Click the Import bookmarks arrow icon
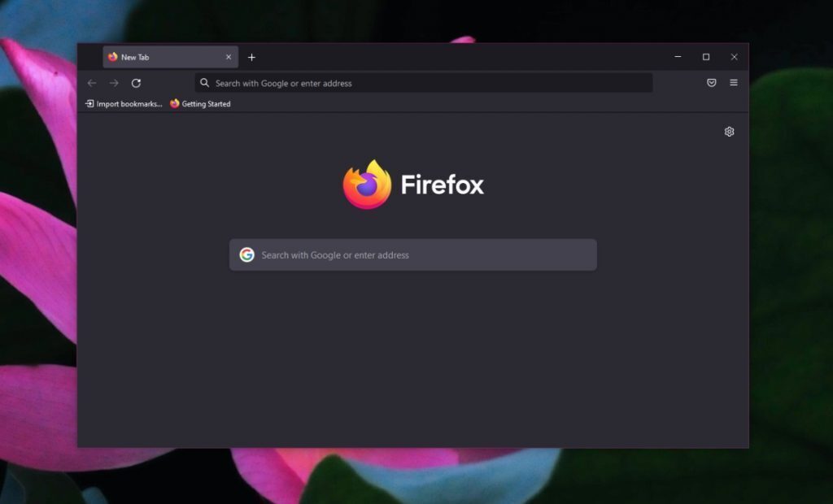Image resolution: width=833 pixels, height=504 pixels. (90, 104)
